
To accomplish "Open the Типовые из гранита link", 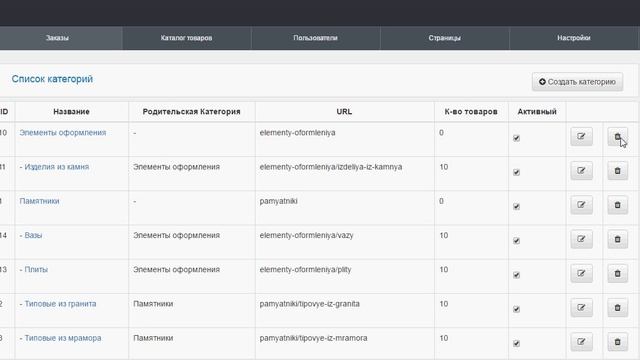I will 60,304.
